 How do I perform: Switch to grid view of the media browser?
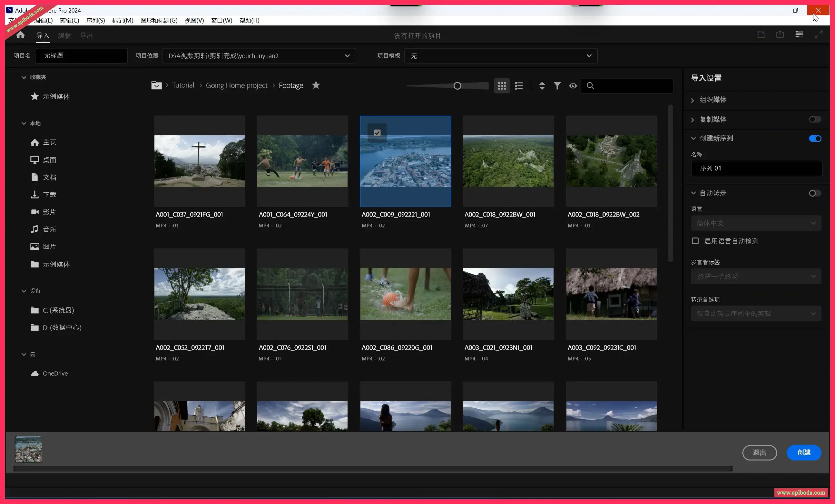click(502, 86)
